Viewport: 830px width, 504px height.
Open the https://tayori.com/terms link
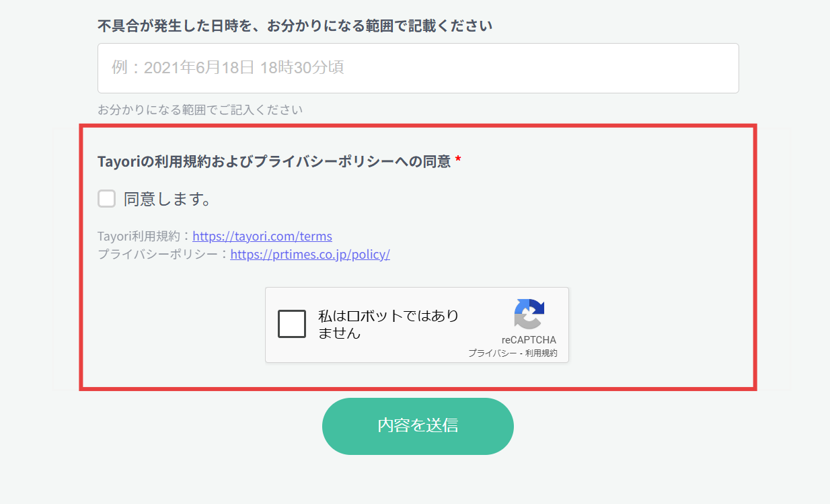point(262,237)
